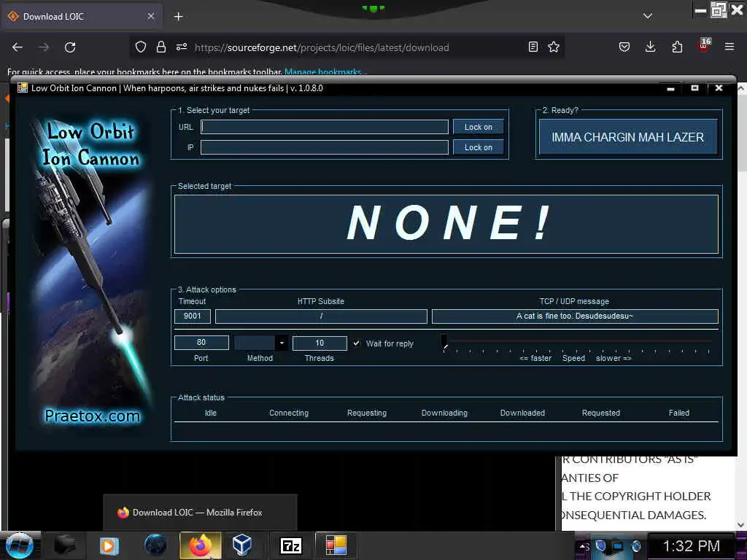
Task: Click the colorful squares taskbar icon
Action: point(336,545)
